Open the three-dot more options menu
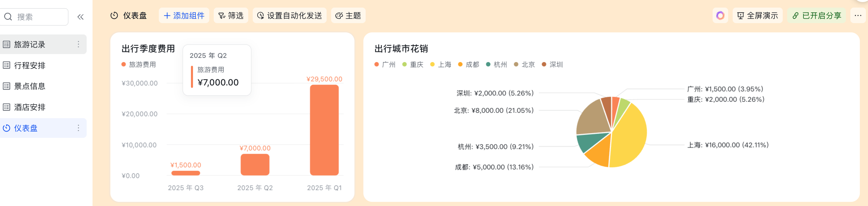Viewport: 868px width, 206px height. point(858,16)
